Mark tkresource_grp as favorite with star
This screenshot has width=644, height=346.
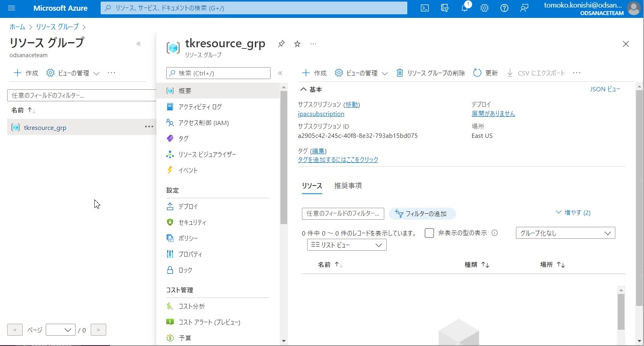click(x=297, y=44)
